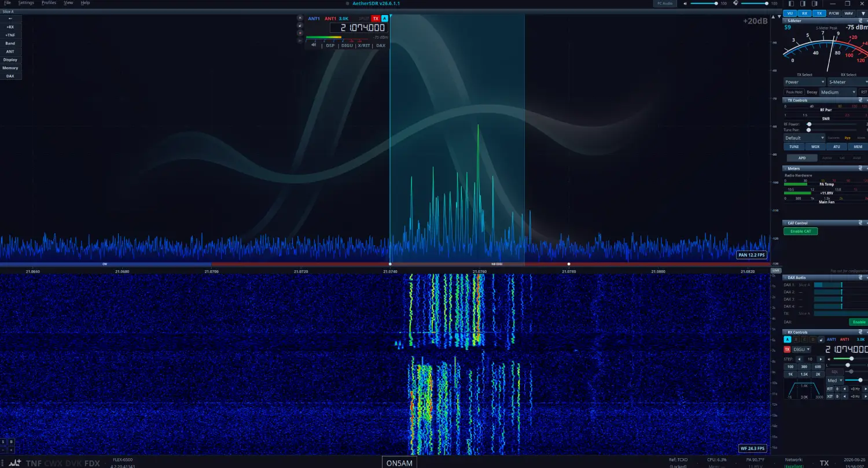Toggle the XIT button
Image resolution: width=868 pixels, height=468 pixels.
[x=830, y=396]
